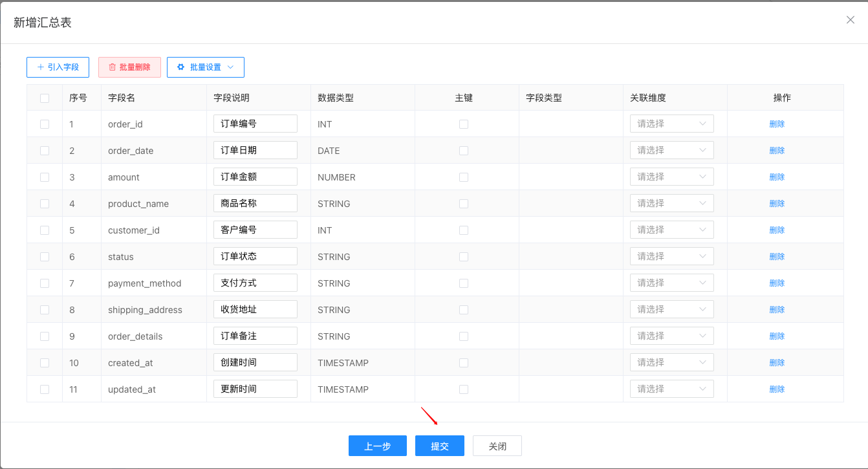This screenshot has height=469, width=868.
Task: Enable 主键 checkbox for status row
Action: tap(464, 256)
